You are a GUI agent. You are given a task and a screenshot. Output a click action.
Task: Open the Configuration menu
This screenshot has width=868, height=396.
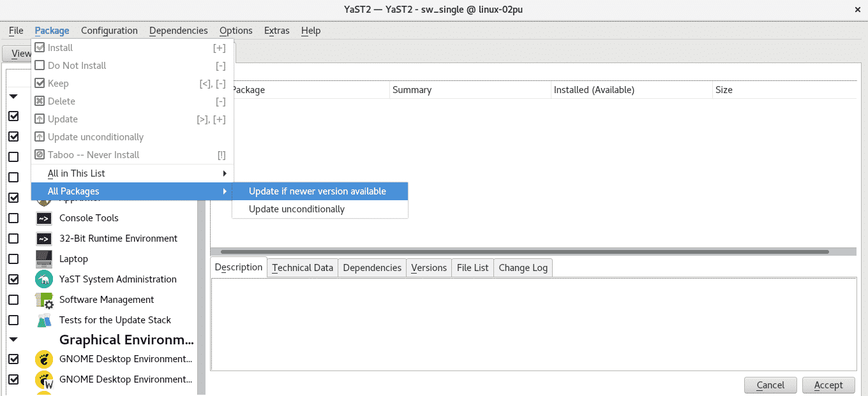click(109, 31)
